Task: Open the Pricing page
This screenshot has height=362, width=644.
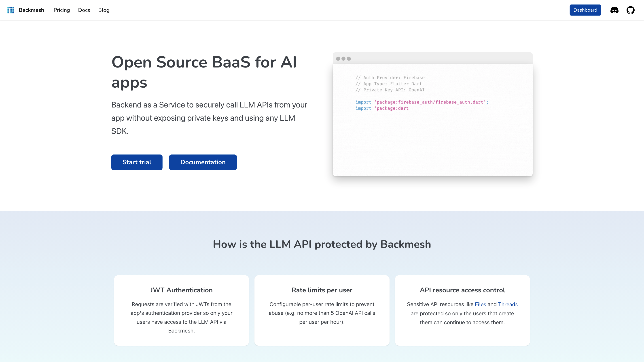Action: pyautogui.click(x=61, y=10)
